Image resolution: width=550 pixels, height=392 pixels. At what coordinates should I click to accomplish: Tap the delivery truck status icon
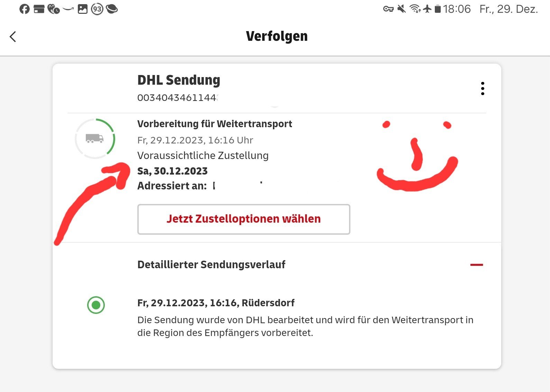[94, 139]
